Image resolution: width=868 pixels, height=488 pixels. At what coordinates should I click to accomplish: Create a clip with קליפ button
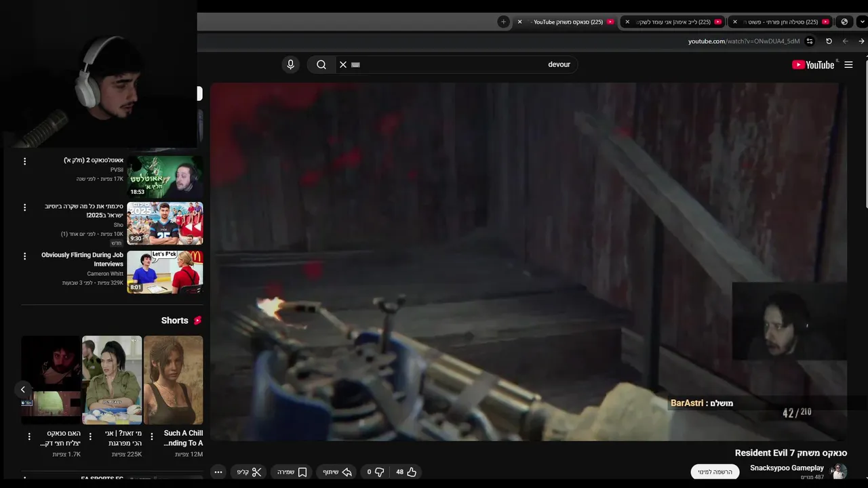tap(249, 472)
